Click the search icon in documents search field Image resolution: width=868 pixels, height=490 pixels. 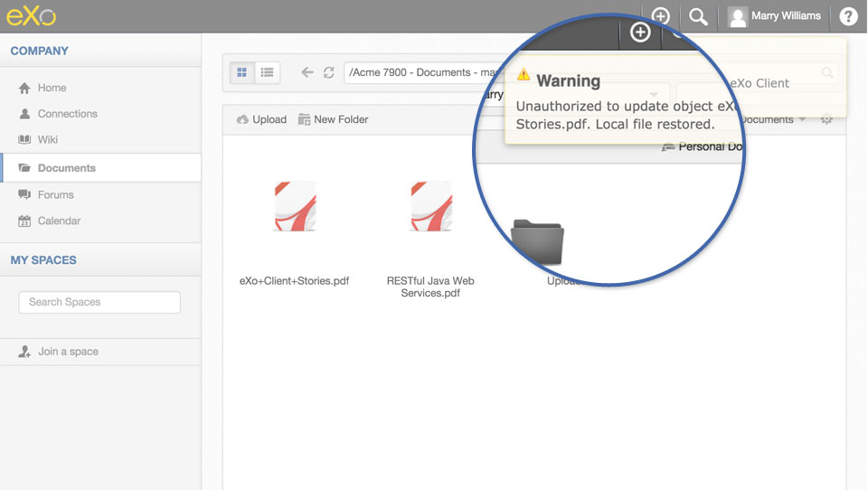click(827, 72)
